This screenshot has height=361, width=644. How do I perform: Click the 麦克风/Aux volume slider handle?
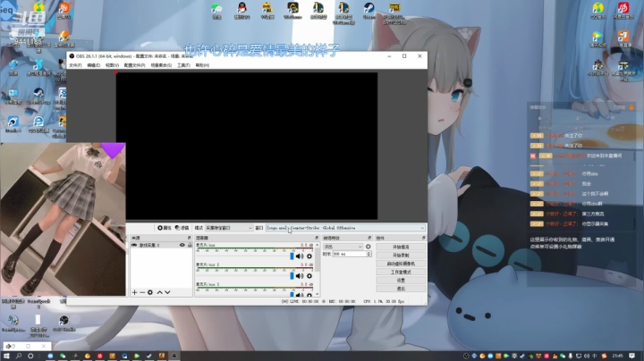click(292, 256)
